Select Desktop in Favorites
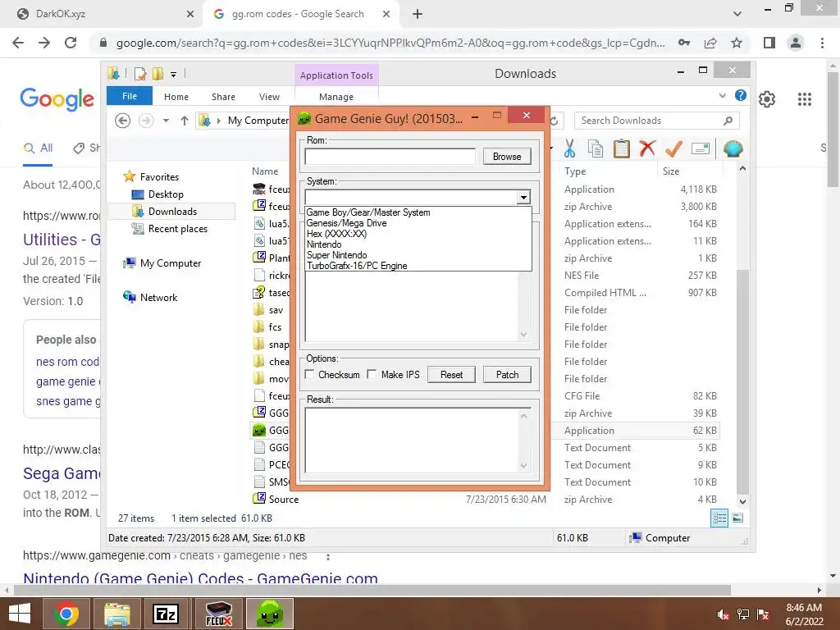Viewport: 840px width, 630px height. (x=166, y=194)
